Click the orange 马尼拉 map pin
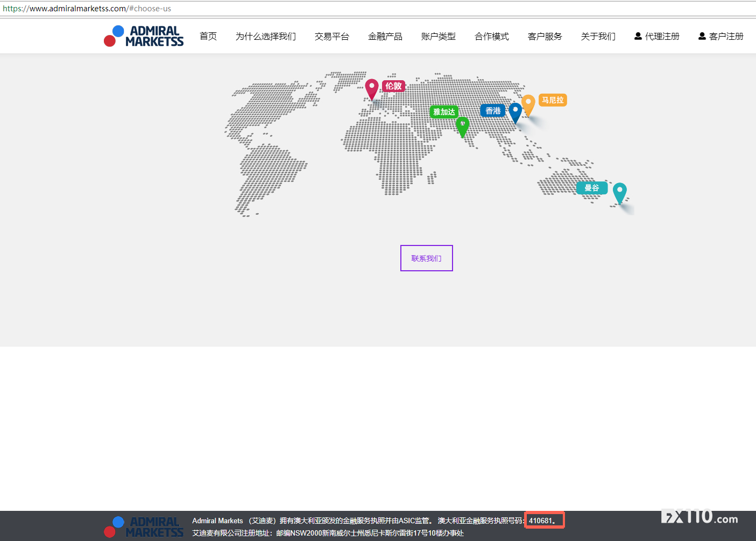756x541 pixels. click(528, 105)
